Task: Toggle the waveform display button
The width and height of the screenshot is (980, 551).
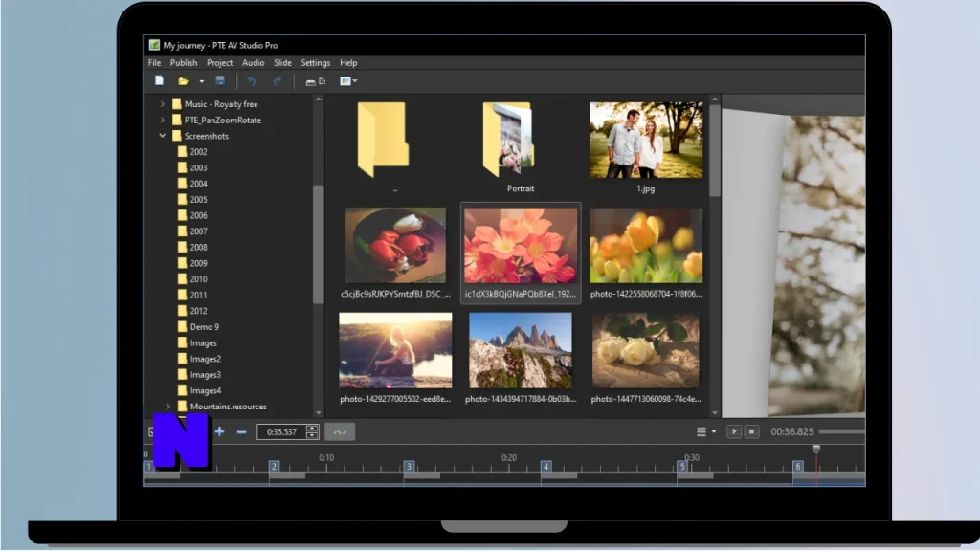Action: coord(340,431)
